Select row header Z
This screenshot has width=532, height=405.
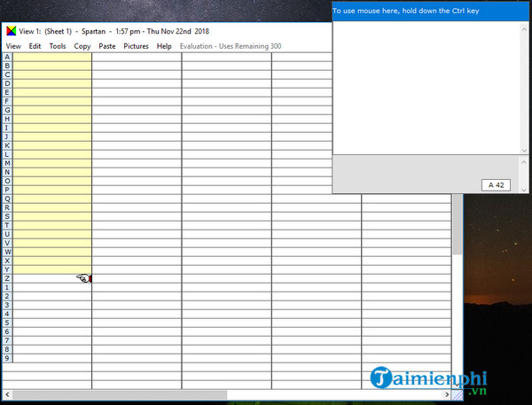click(8, 278)
